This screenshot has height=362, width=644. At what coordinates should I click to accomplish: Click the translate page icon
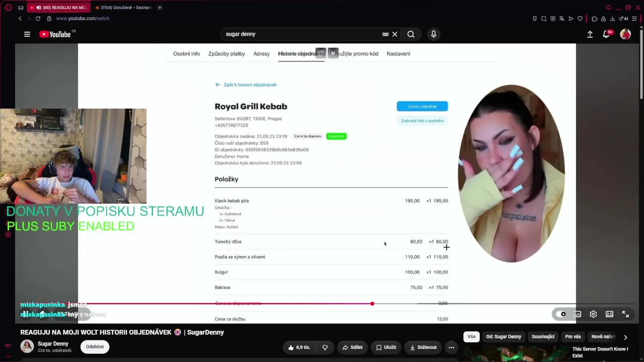[562, 19]
